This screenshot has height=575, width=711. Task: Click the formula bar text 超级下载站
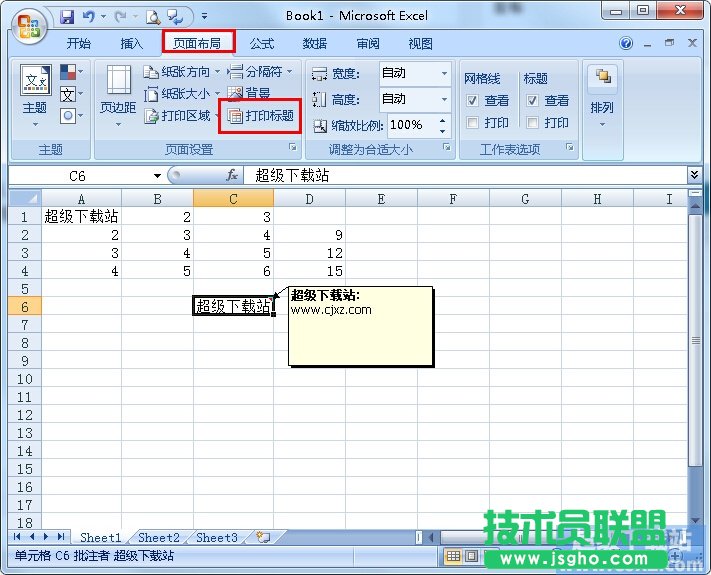(292, 175)
